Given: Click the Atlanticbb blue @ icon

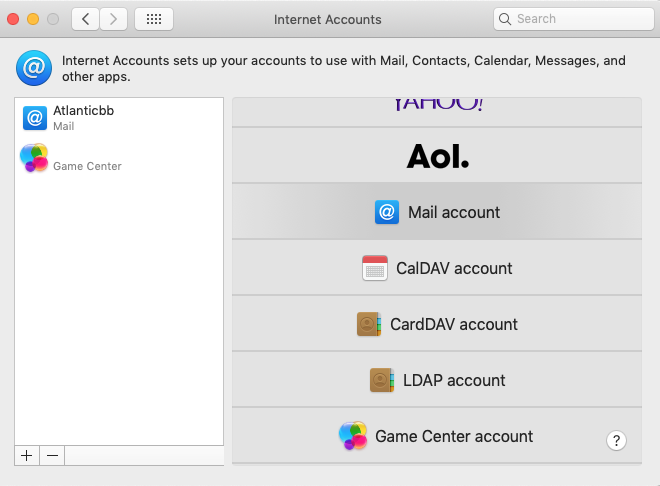Looking at the screenshot, I should click(35, 118).
